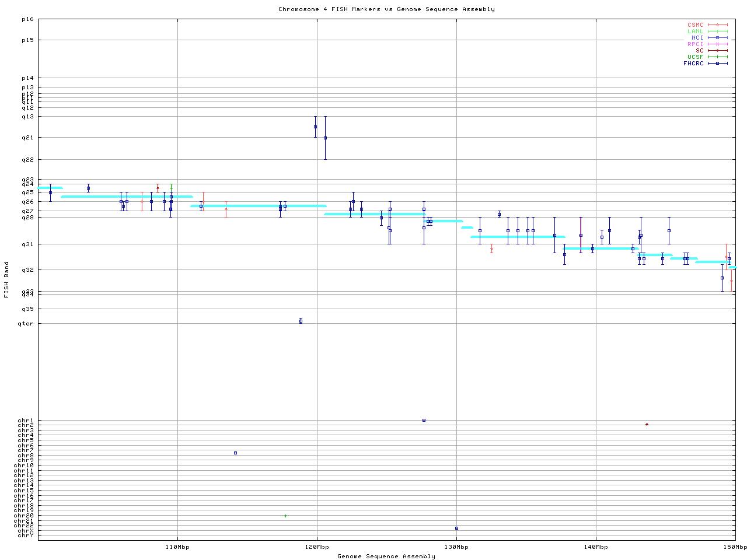Image resolution: width=747 pixels, height=560 pixels.
Task: Click the green marker on the chr20 row
Action: [285, 516]
